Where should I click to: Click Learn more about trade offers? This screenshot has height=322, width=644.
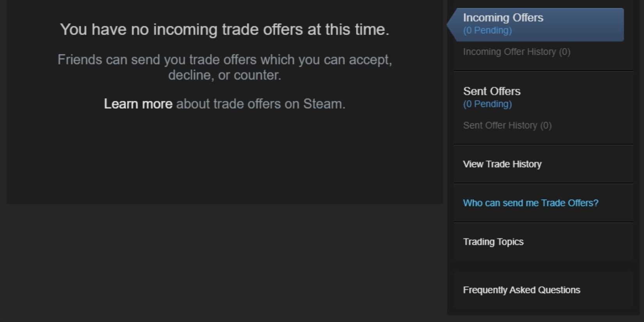(137, 104)
